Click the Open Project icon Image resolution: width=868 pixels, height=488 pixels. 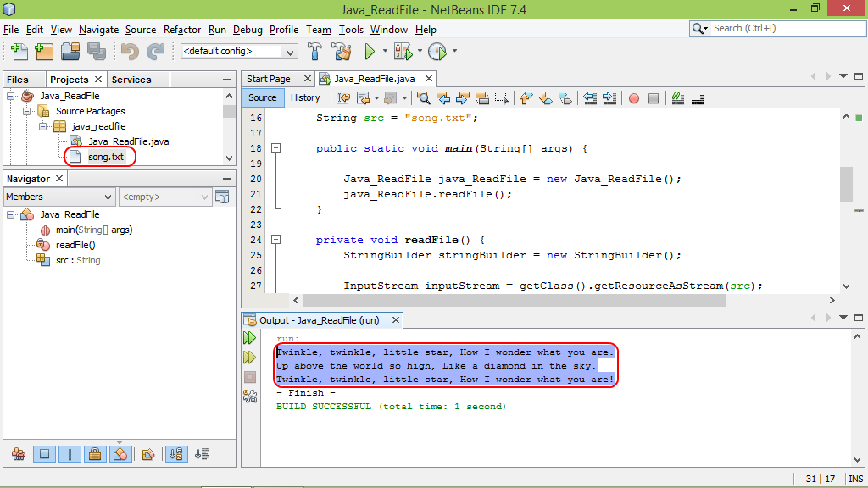pyautogui.click(x=70, y=52)
